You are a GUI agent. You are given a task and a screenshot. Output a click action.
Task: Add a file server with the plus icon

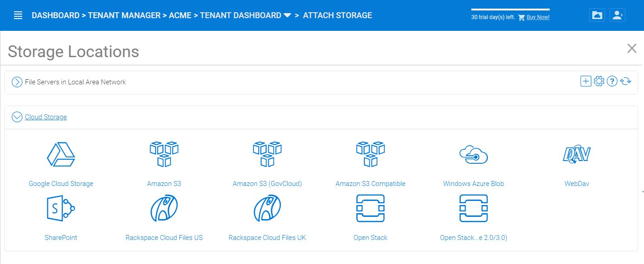586,81
